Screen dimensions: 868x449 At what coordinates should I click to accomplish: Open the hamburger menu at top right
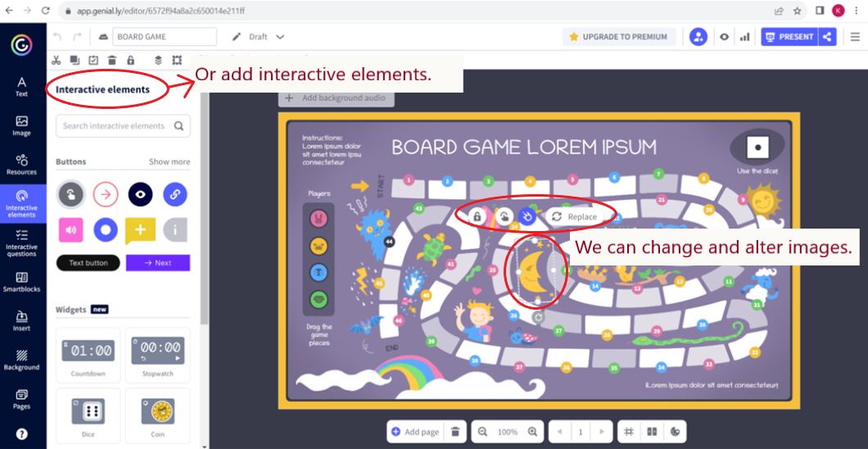tap(855, 37)
